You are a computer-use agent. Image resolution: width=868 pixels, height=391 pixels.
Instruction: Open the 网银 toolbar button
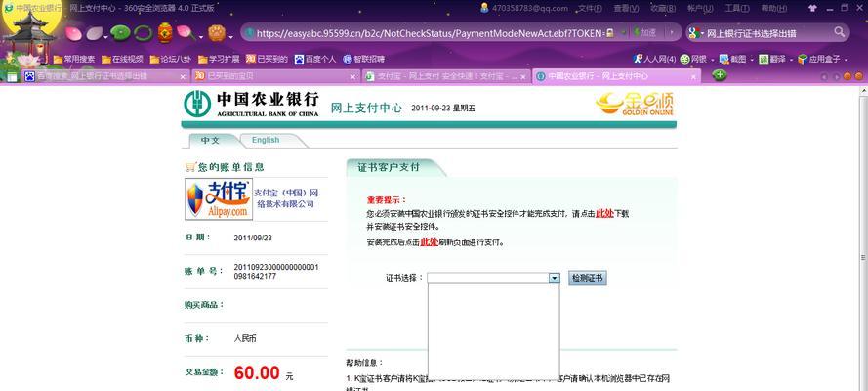pyautogui.click(x=693, y=59)
